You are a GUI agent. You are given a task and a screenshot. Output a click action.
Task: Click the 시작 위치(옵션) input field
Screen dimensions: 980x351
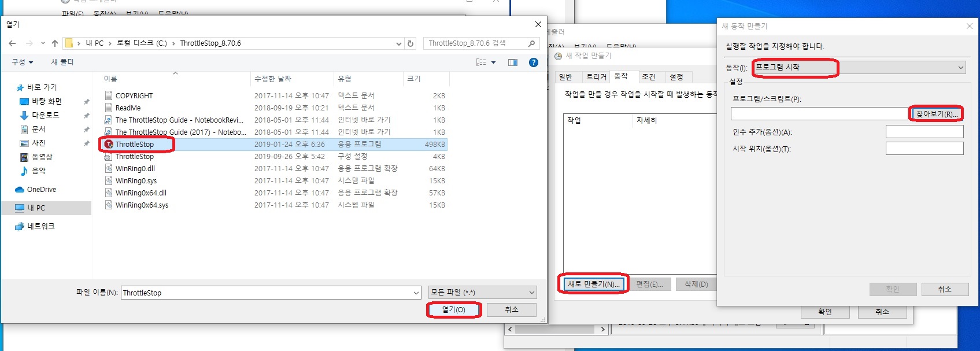click(x=924, y=149)
